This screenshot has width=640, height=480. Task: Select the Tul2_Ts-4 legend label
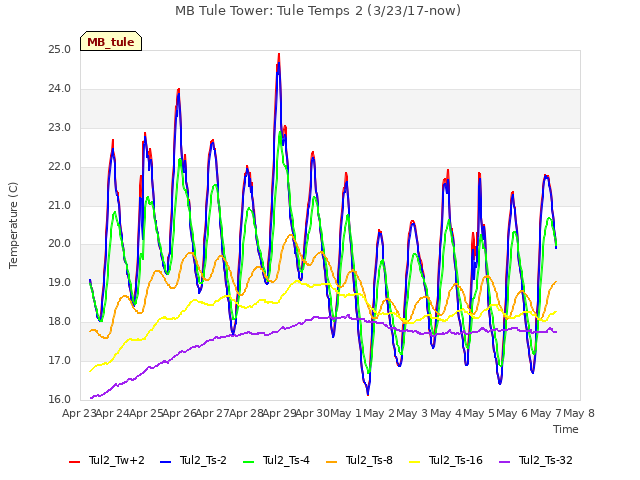287,460
